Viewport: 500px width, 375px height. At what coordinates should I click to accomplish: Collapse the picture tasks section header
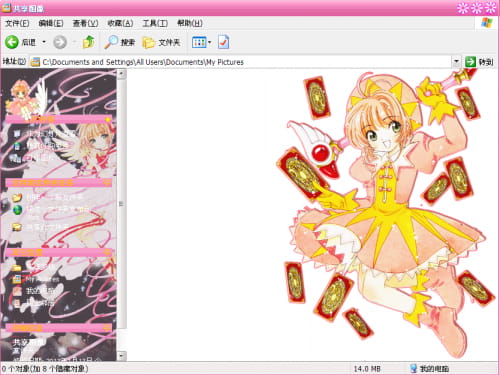point(59,119)
